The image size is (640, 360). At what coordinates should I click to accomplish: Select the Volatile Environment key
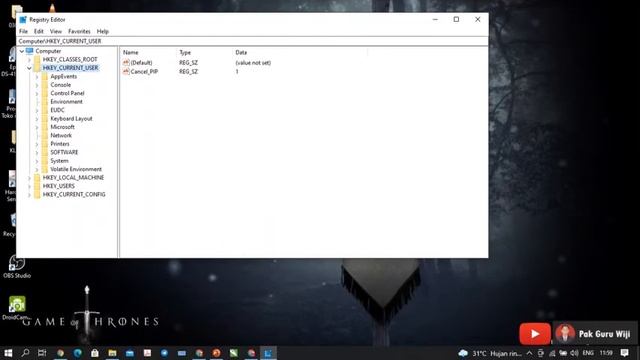pyautogui.click(x=76, y=169)
